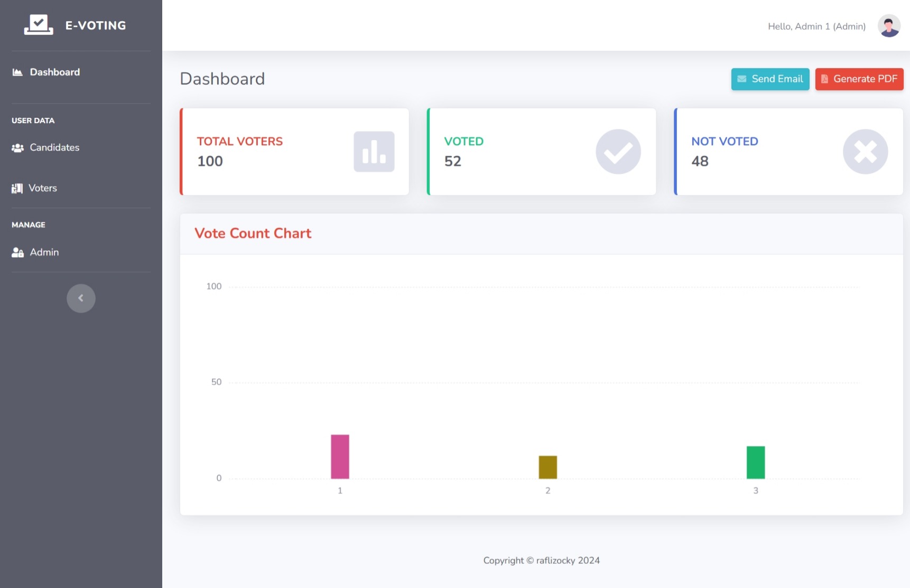Click the Candidates group icon
The height and width of the screenshot is (588, 910).
click(x=17, y=148)
